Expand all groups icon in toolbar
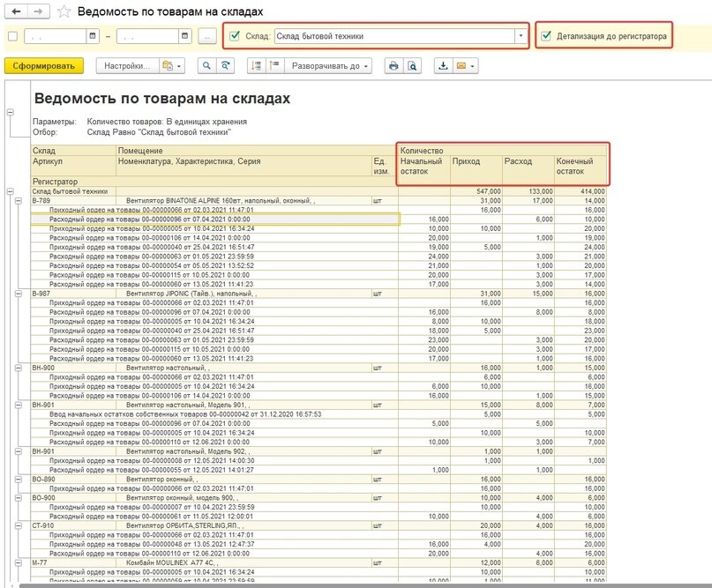 tap(274, 66)
